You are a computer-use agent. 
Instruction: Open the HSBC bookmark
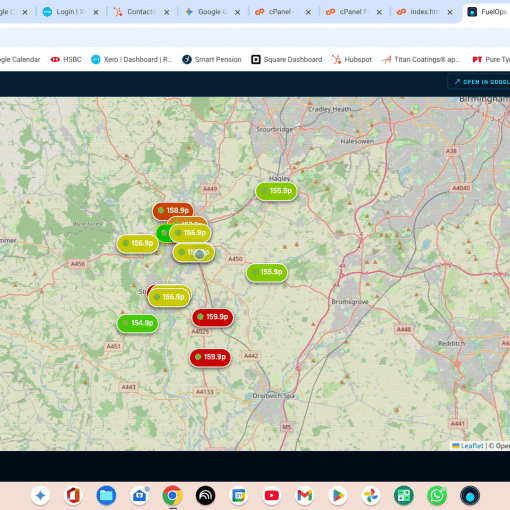(66, 60)
